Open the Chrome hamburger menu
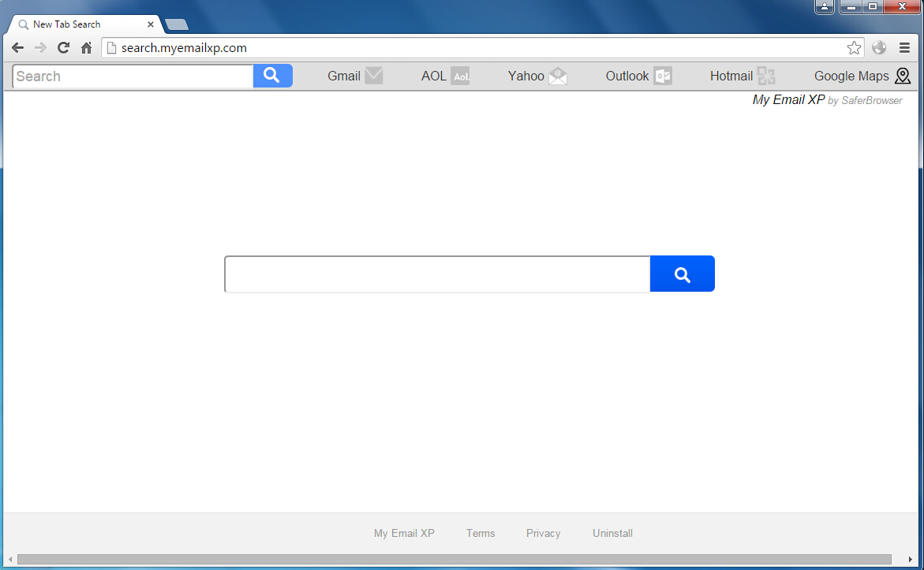The height and width of the screenshot is (570, 924). click(904, 47)
